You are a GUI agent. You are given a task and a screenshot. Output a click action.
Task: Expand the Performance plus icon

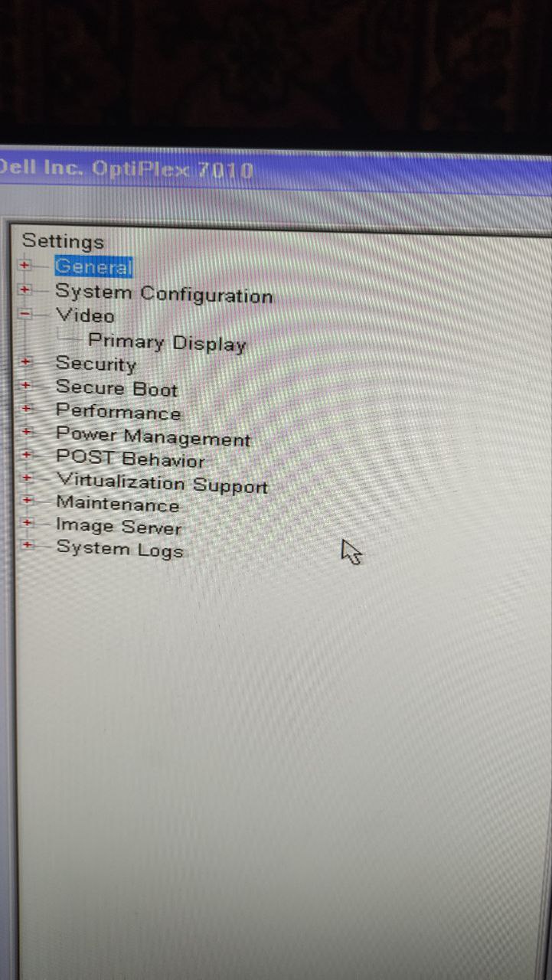[26, 408]
